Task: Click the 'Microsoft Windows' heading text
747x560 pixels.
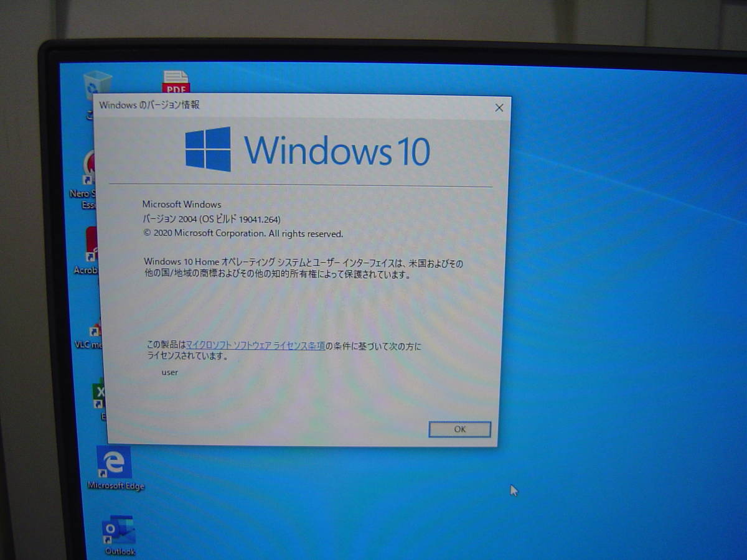Action: [182, 204]
